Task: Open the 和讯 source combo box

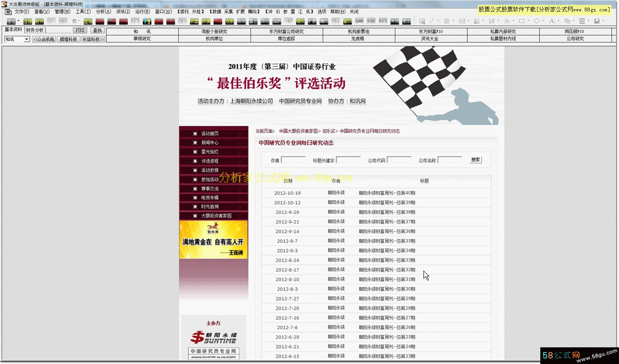Action: click(x=17, y=39)
